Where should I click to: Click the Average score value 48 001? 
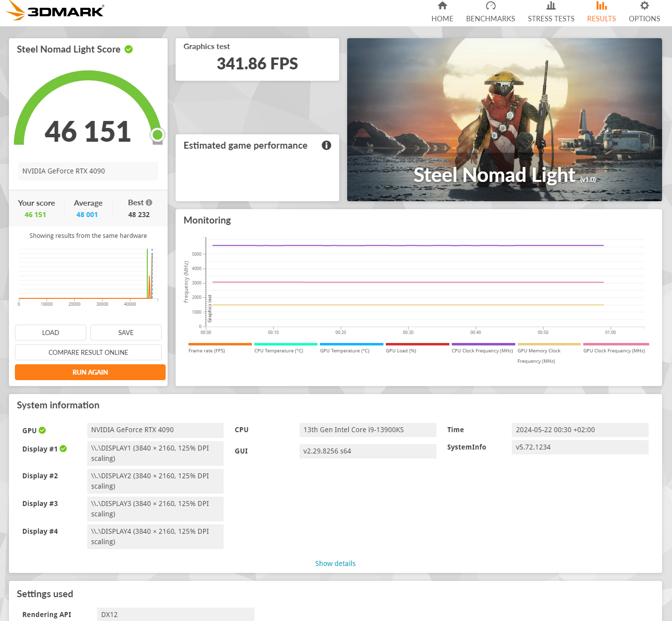pos(87,215)
